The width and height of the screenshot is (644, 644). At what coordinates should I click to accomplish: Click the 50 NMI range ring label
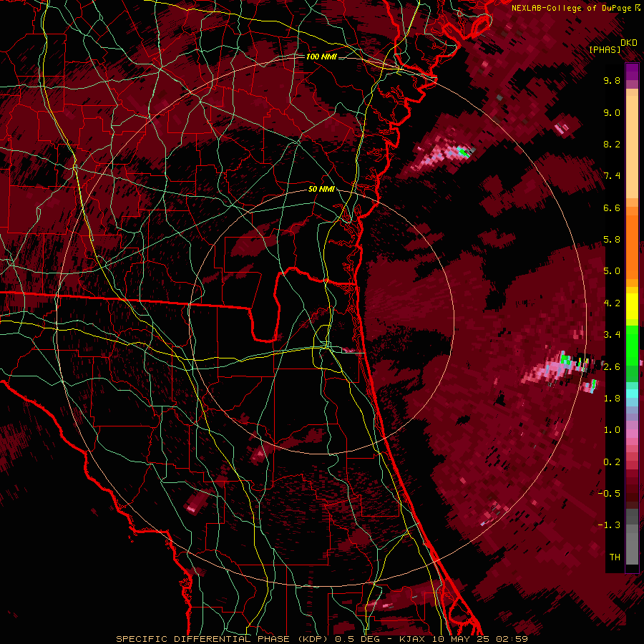(321, 189)
